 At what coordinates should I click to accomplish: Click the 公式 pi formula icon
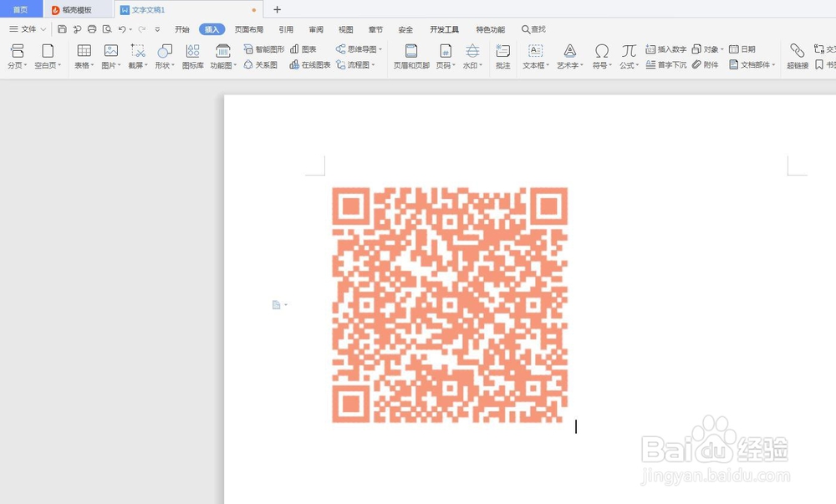point(629,51)
